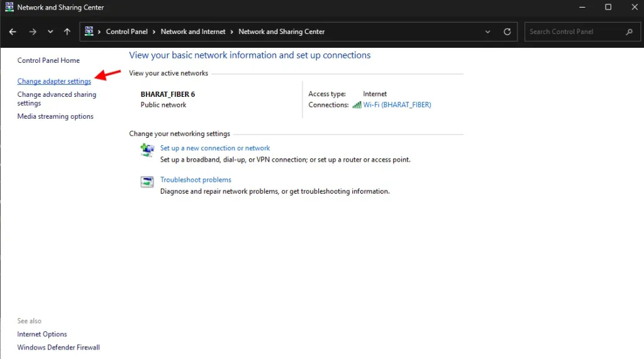Open Media streaming options

(x=55, y=116)
